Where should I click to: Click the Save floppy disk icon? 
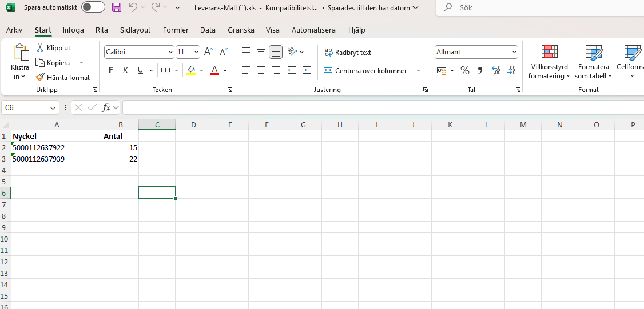coord(117,7)
